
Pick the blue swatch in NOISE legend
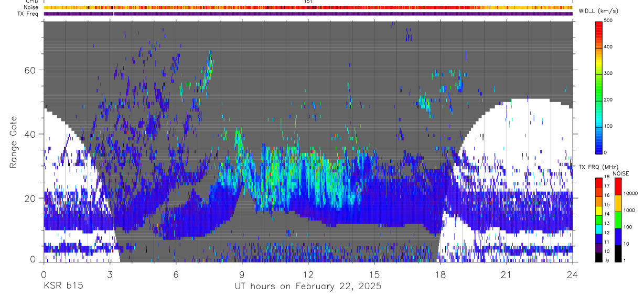(x=618, y=236)
